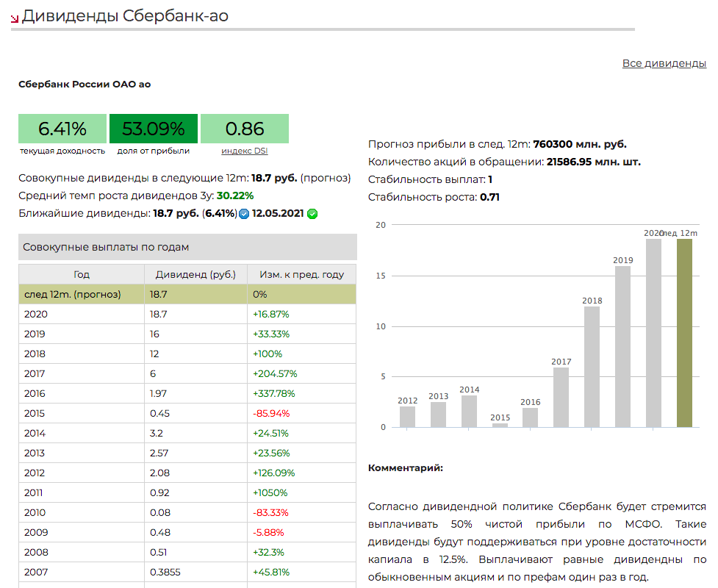
Task: Click the 0.92 dividend value for 2011
Action: [x=159, y=492]
